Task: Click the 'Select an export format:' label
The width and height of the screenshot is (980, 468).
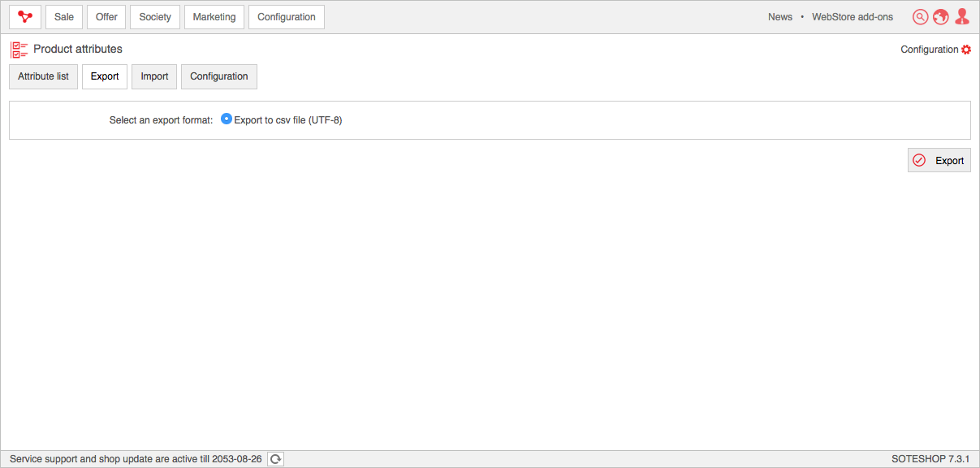Action: (x=161, y=120)
